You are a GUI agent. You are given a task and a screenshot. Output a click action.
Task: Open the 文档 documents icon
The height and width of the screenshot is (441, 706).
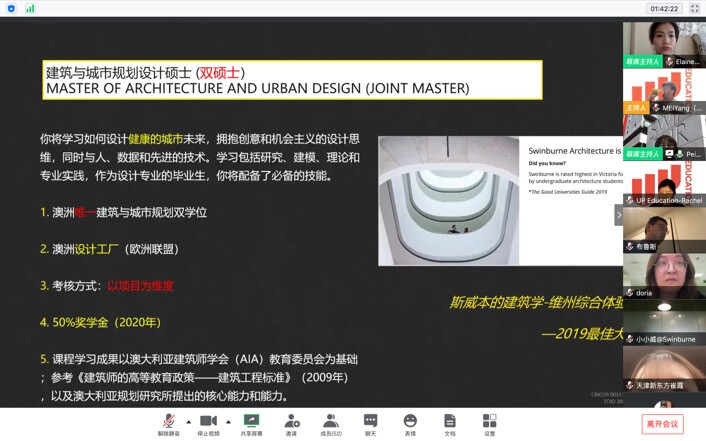450,421
